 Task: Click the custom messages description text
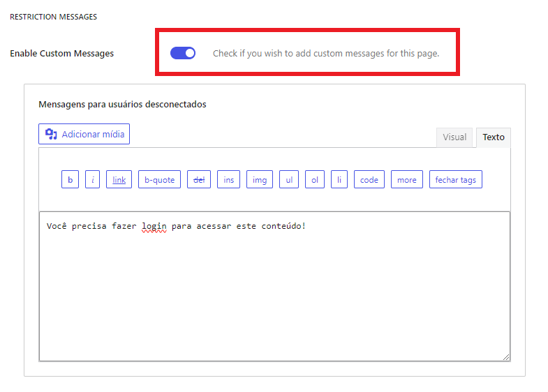coord(326,54)
